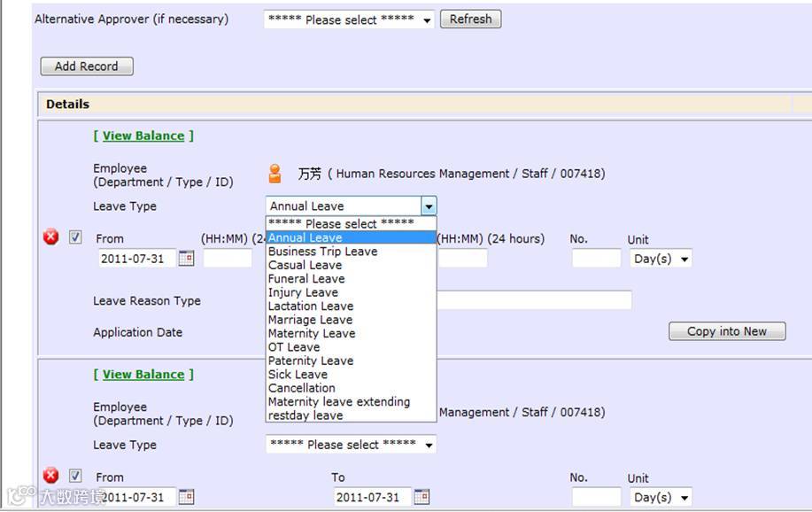This screenshot has height=512, width=812.
Task: Choose the Please select option in open list
Action: click(x=351, y=224)
